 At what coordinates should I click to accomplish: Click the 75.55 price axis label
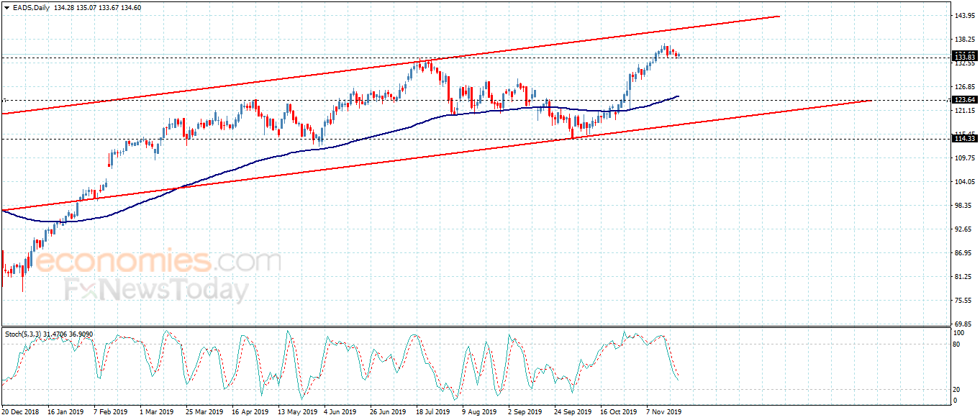point(963,301)
